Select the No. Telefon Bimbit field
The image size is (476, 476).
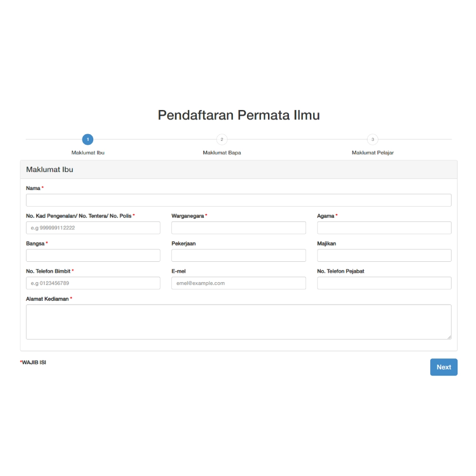click(x=93, y=283)
